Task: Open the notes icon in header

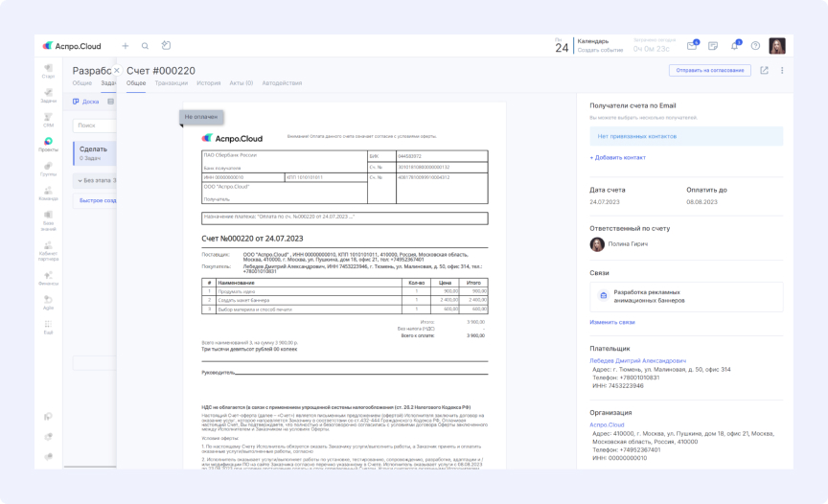Action: click(x=713, y=46)
